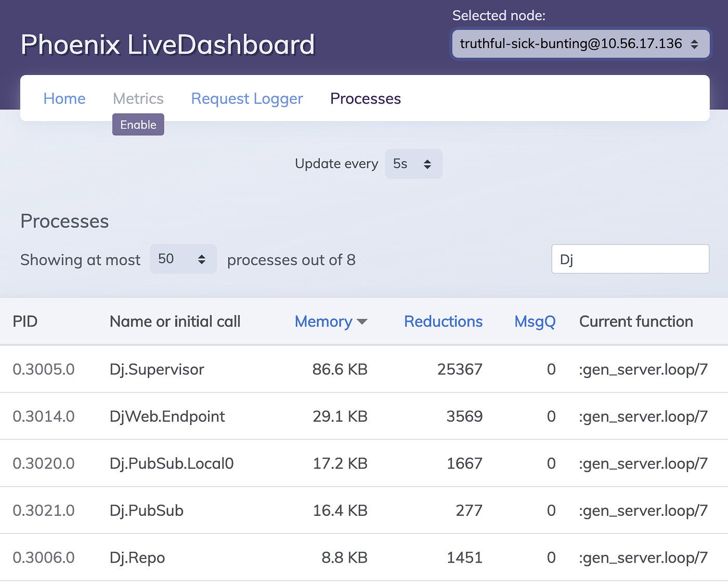Switch to the Home tab
The image size is (728, 586).
click(64, 98)
